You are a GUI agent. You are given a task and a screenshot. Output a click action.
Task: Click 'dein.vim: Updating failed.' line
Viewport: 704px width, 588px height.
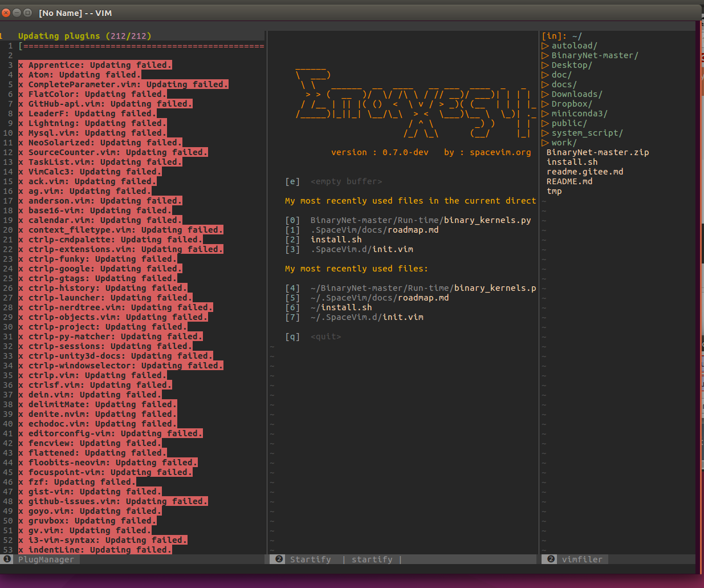click(89, 395)
